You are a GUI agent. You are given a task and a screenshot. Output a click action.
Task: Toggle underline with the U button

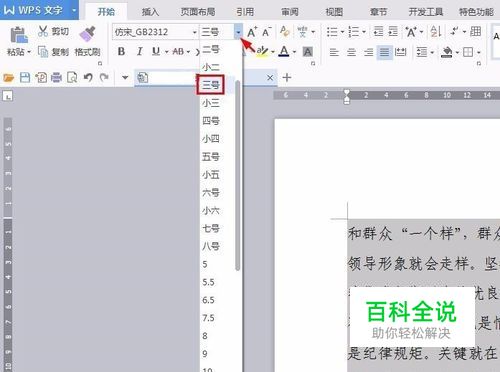[x=156, y=51]
